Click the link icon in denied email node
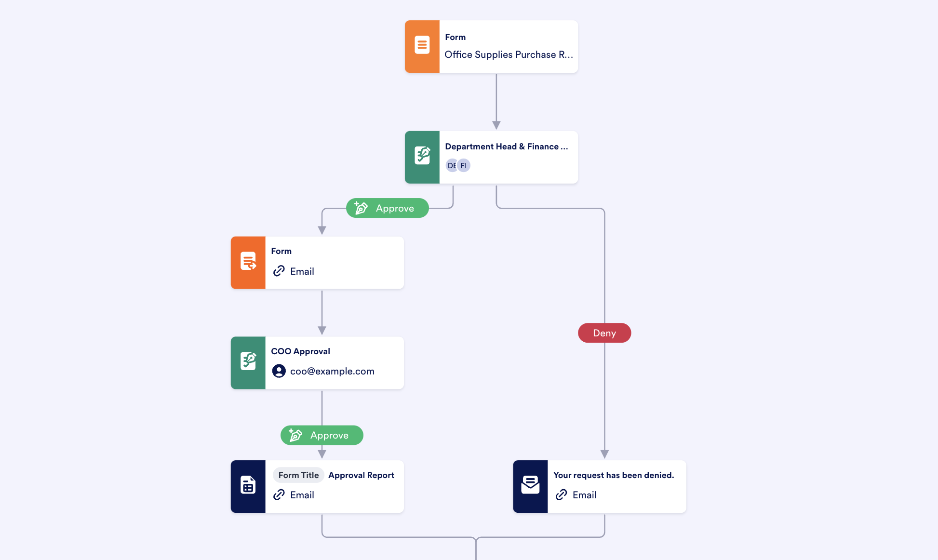The width and height of the screenshot is (938, 560). pyautogui.click(x=561, y=495)
